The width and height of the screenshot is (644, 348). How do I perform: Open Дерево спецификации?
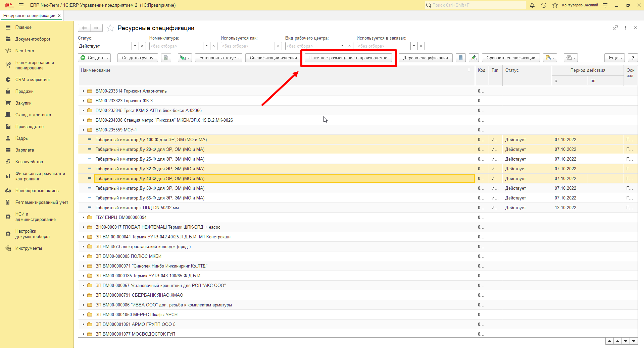click(x=426, y=58)
